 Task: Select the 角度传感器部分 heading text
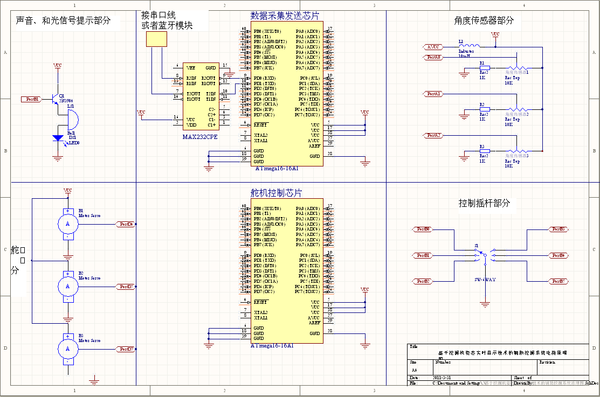pos(484,20)
